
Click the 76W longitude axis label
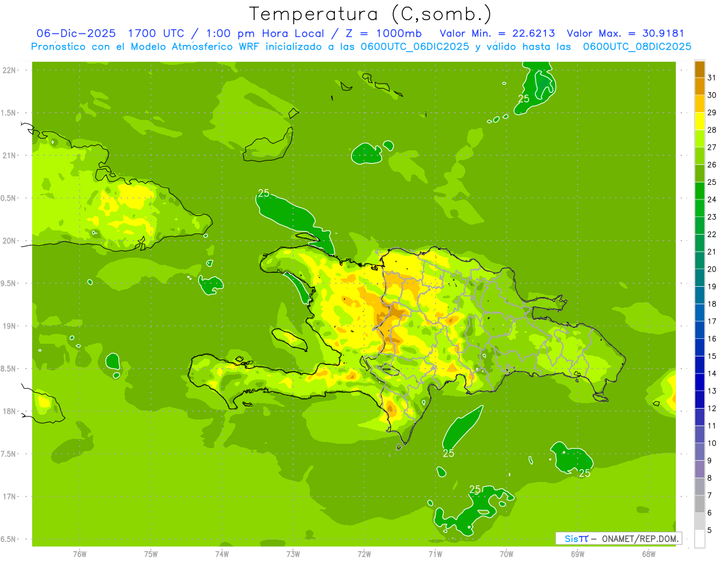tap(79, 554)
